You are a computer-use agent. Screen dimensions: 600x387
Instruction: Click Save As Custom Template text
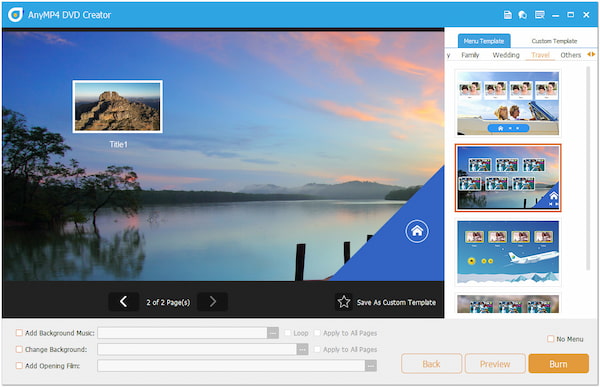point(396,302)
